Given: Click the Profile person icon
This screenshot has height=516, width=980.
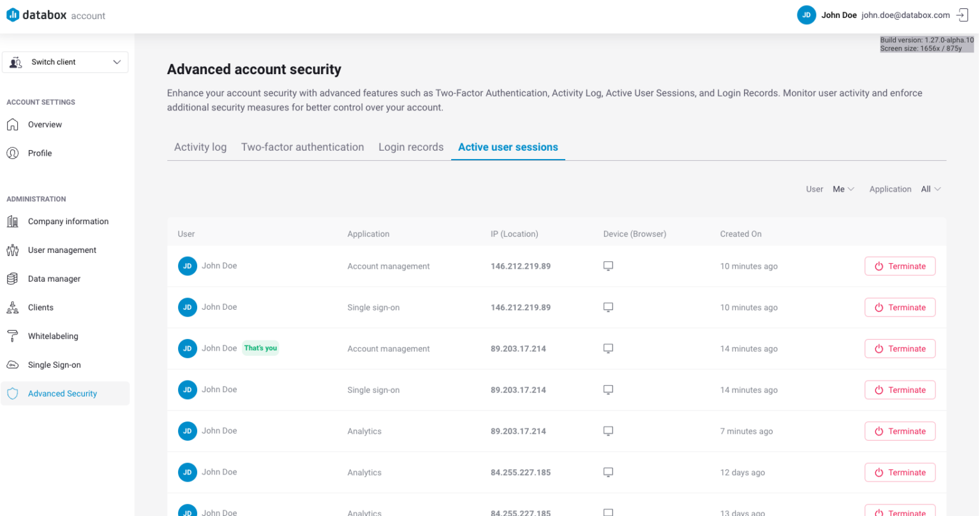Looking at the screenshot, I should pos(12,153).
